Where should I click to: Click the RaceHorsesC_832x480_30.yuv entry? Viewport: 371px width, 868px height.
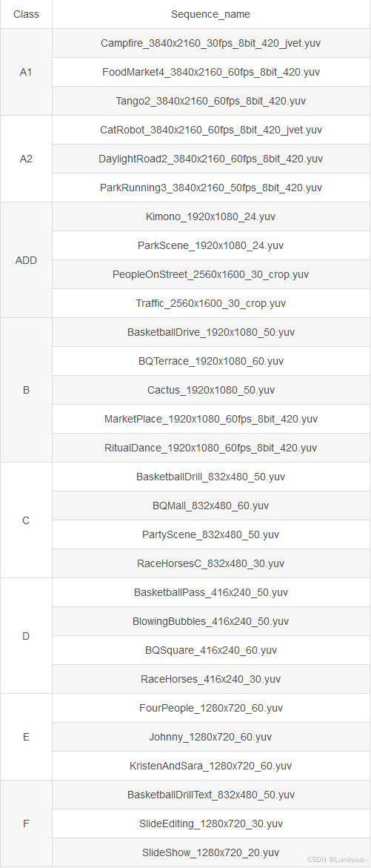click(210, 563)
